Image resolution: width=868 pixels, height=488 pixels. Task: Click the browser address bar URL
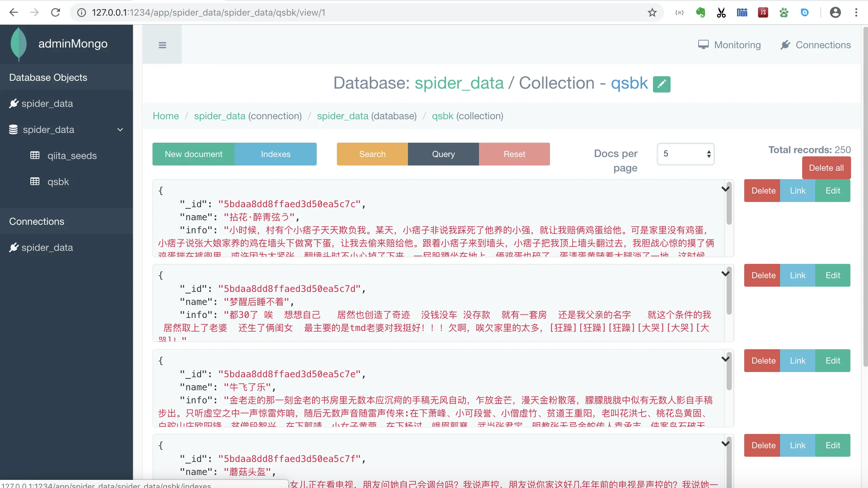click(x=208, y=12)
